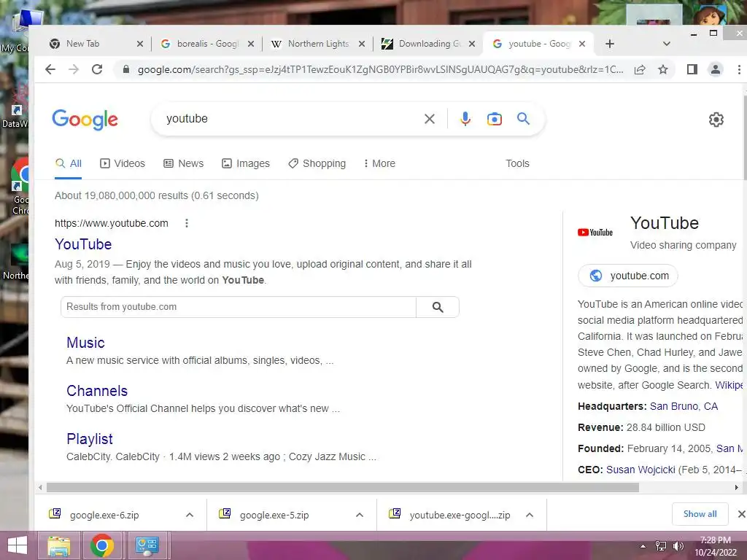The height and width of the screenshot is (560, 747).
Task: Close the downloads bar
Action: pos(741,514)
